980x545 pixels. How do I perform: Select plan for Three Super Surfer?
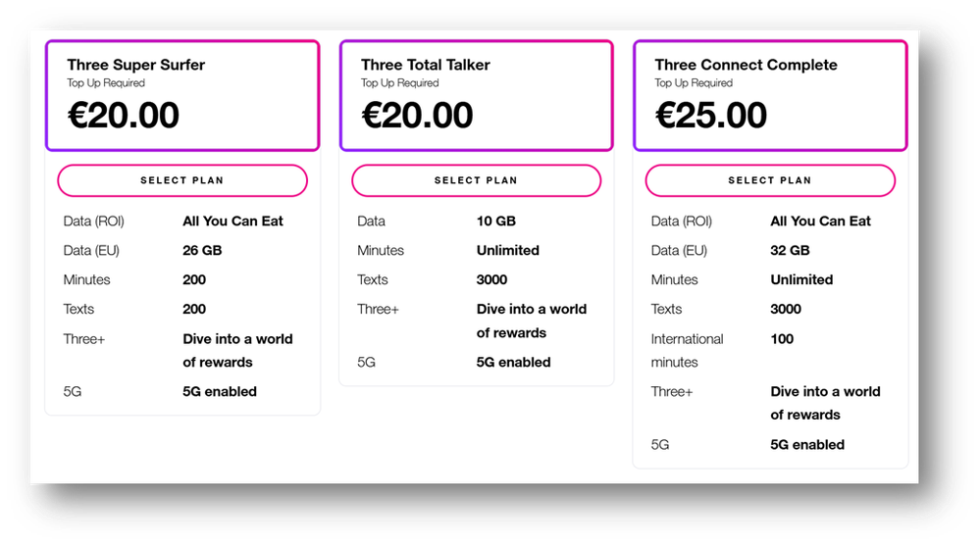181,180
